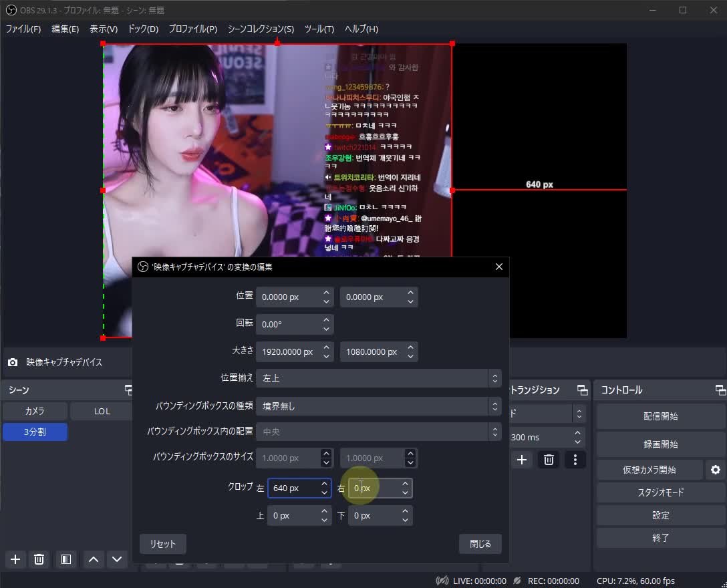Open virtual camera settings gear icon
The image size is (727, 588).
714,470
